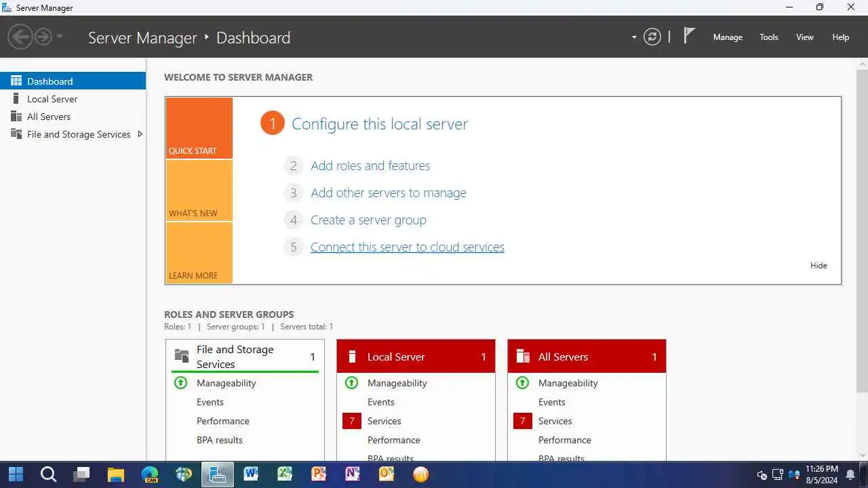Image resolution: width=868 pixels, height=488 pixels.
Task: Open Performance in Local Server tile
Action: pos(394,440)
